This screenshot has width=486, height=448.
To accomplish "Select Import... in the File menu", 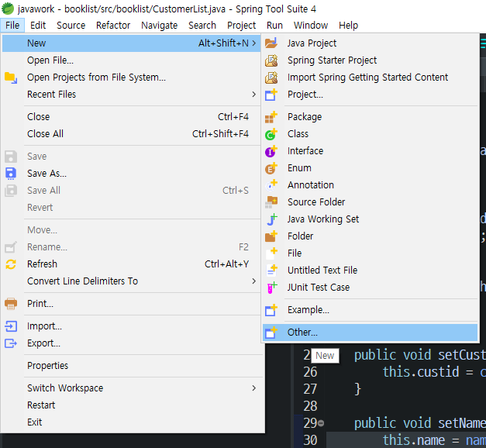I will click(131, 326).
